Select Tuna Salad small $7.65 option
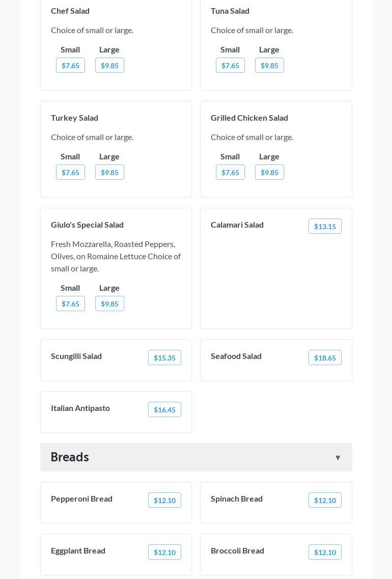Viewport: 392px width, 579px height. 230,66
